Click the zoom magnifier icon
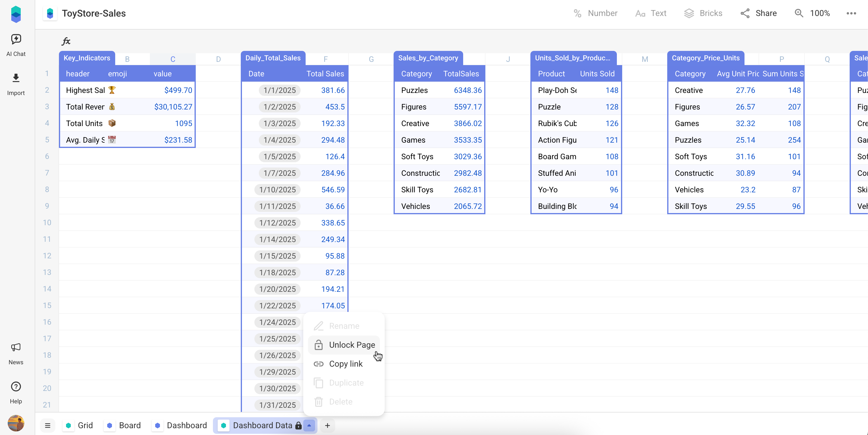The image size is (868, 435). click(799, 13)
